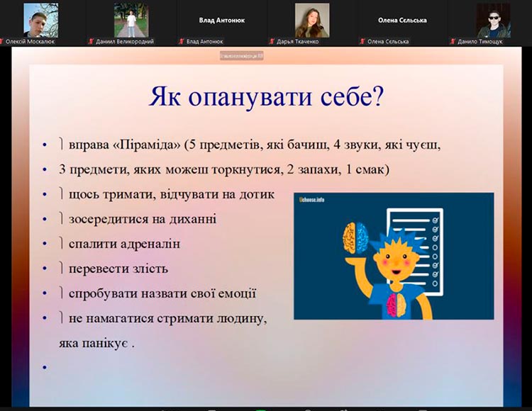Screen dimensions: 532x411
Task: Click the slide title "Як опанувати себе?"
Action: point(265,98)
